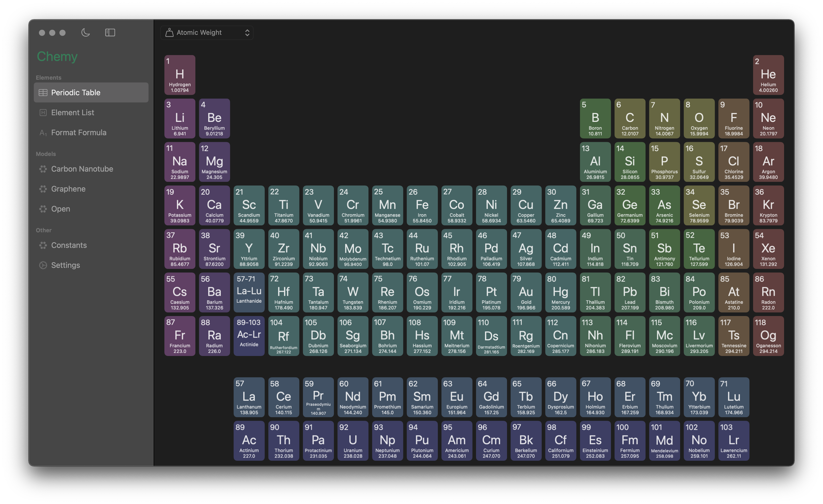Click the Constants icon in the sidebar
The width and height of the screenshot is (823, 504).
43,245
